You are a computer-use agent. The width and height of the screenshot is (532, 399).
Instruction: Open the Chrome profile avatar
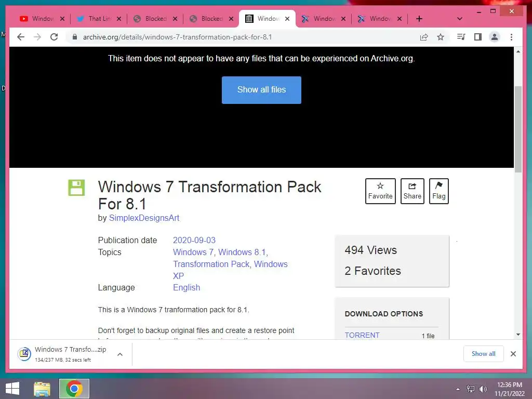[x=495, y=37]
